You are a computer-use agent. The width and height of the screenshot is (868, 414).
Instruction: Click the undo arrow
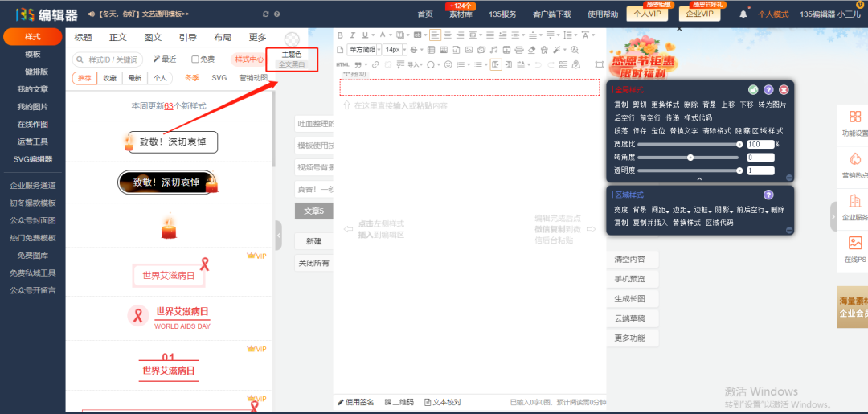tap(538, 65)
